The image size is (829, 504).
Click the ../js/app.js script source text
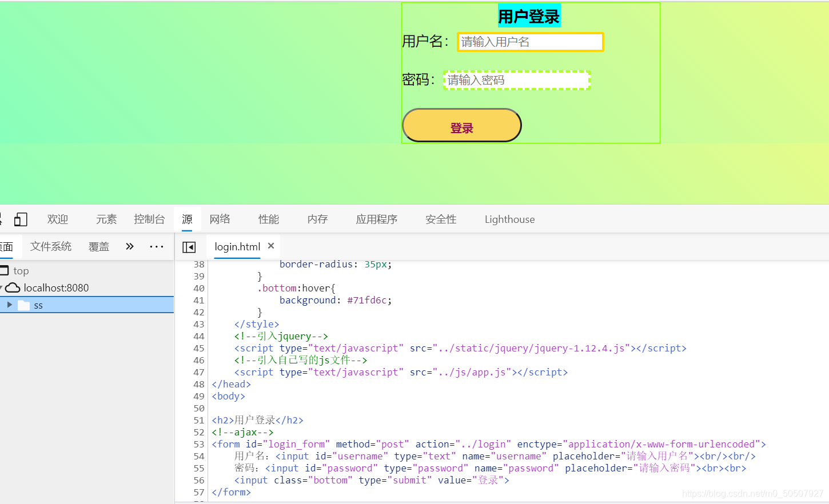(x=472, y=372)
